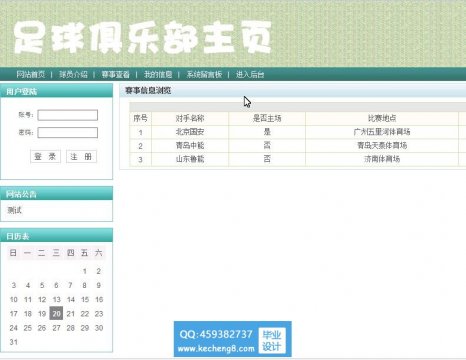
Task: Click the 青岛中能 opponent cell
Action: [x=190, y=146]
